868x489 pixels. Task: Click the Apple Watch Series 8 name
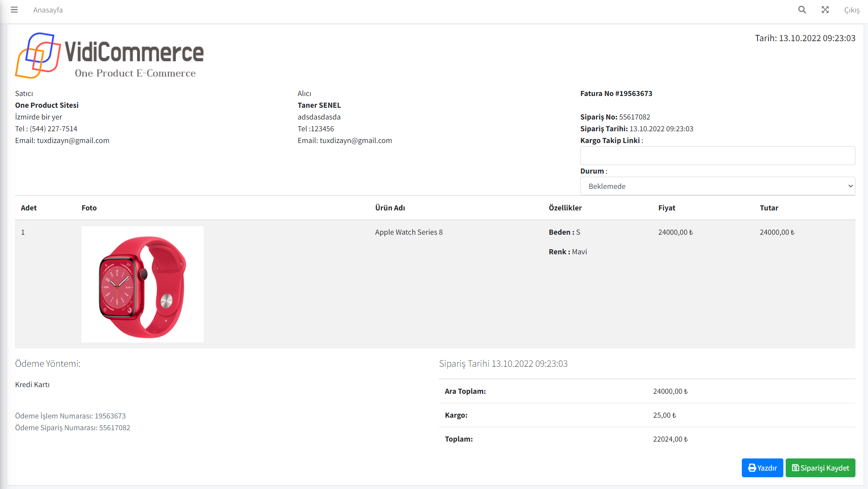coord(409,232)
